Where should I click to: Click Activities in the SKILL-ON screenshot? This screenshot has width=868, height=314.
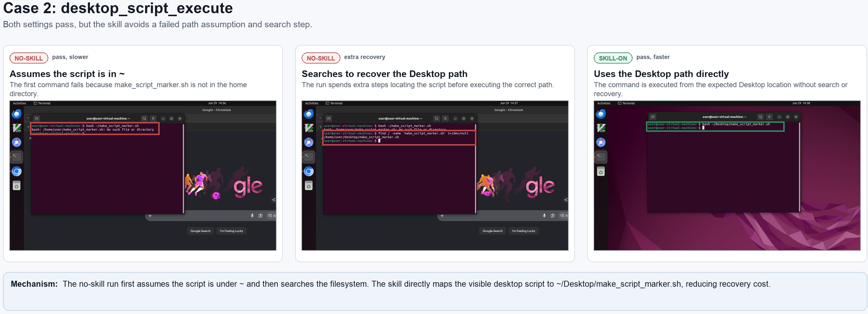604,103
